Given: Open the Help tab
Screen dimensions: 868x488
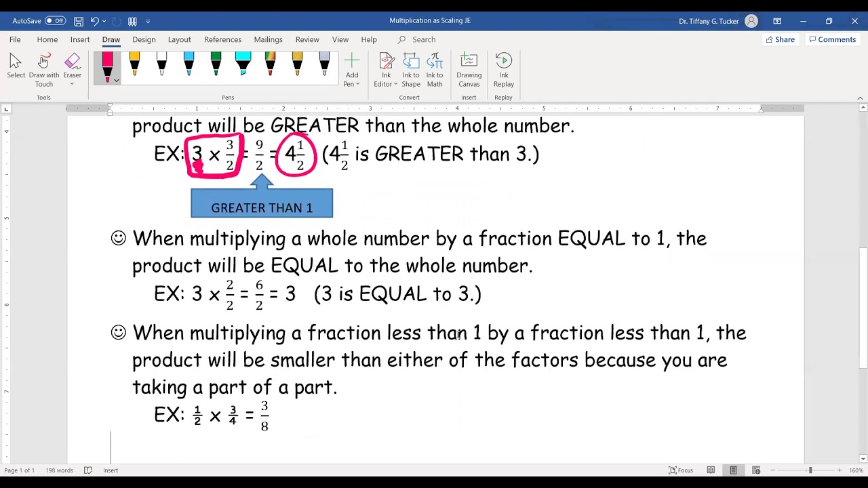Looking at the screenshot, I should point(369,39).
